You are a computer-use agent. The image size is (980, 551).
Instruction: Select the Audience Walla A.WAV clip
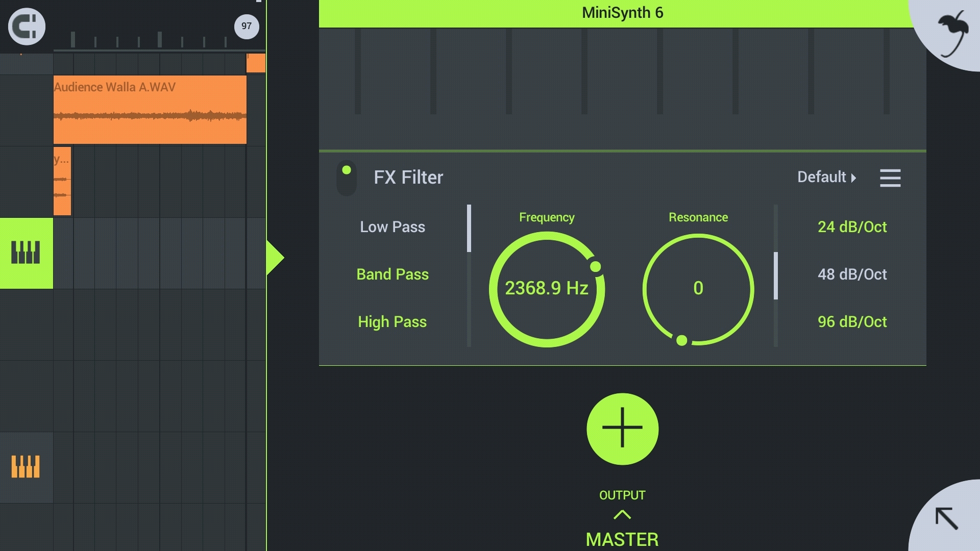tap(150, 110)
